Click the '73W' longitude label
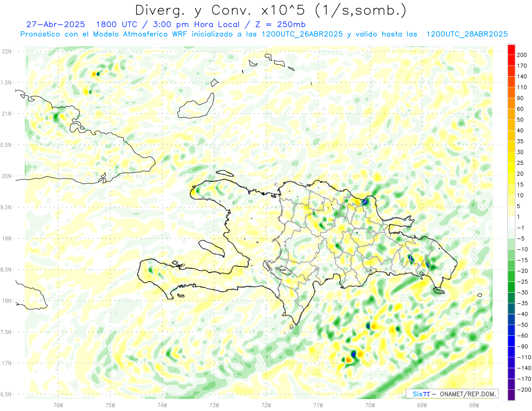532x411 pixels. [x=214, y=404]
